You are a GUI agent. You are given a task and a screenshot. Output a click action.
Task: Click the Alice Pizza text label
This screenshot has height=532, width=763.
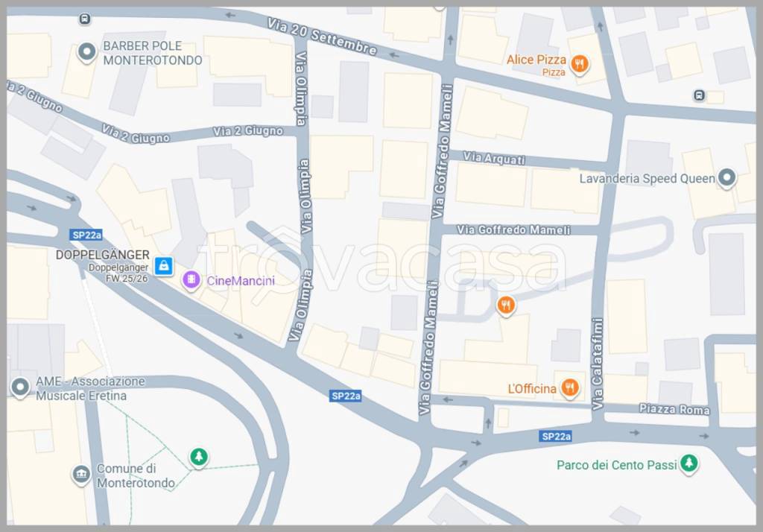tap(536, 60)
